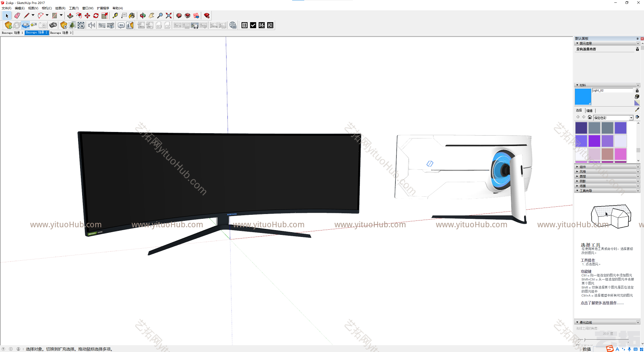Switch to Enscape 场景 1 tab
The image size is (644, 352).
pyautogui.click(x=12, y=33)
